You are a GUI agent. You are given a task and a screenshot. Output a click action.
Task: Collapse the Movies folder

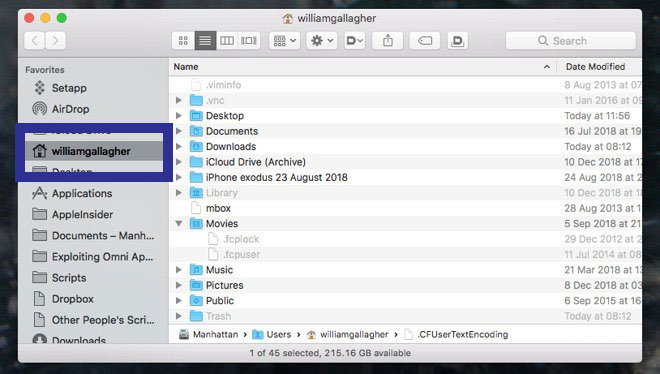(x=179, y=223)
